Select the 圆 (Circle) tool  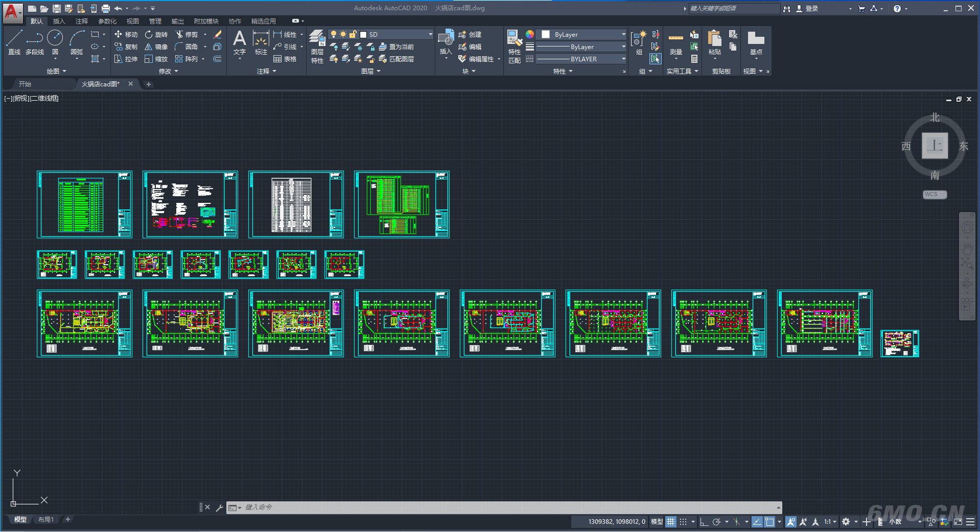pos(55,42)
